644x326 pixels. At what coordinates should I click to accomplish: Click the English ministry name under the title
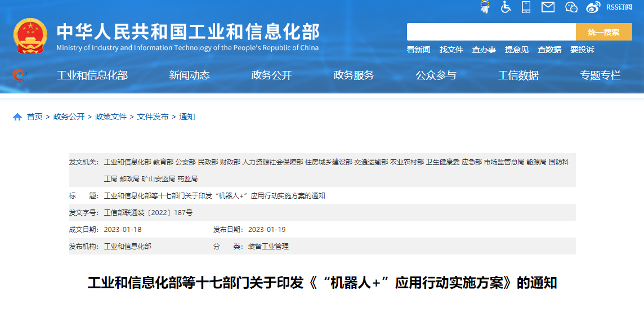pyautogui.click(x=187, y=48)
